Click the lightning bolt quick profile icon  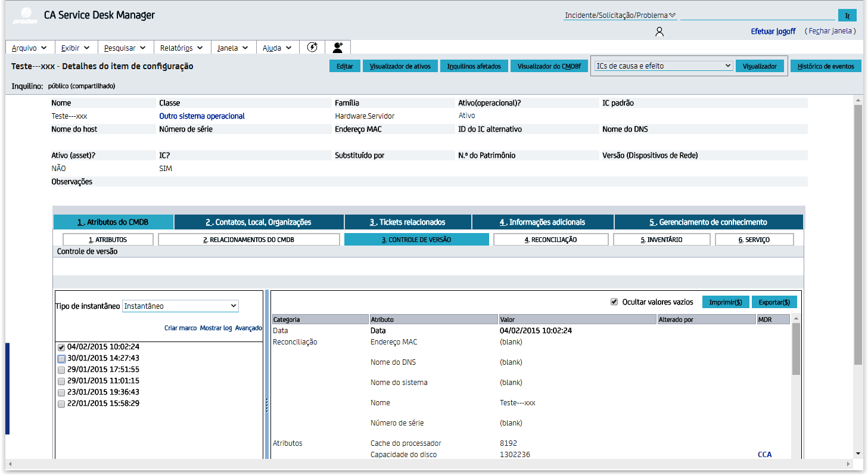[x=312, y=47]
